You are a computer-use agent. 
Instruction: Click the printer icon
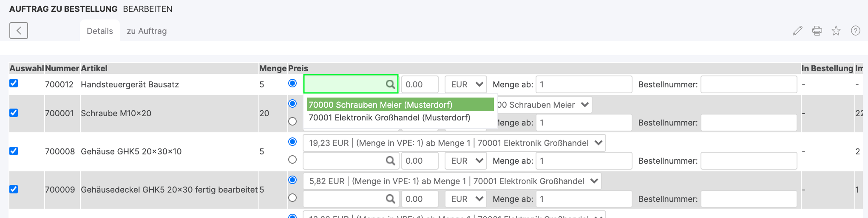point(817,31)
